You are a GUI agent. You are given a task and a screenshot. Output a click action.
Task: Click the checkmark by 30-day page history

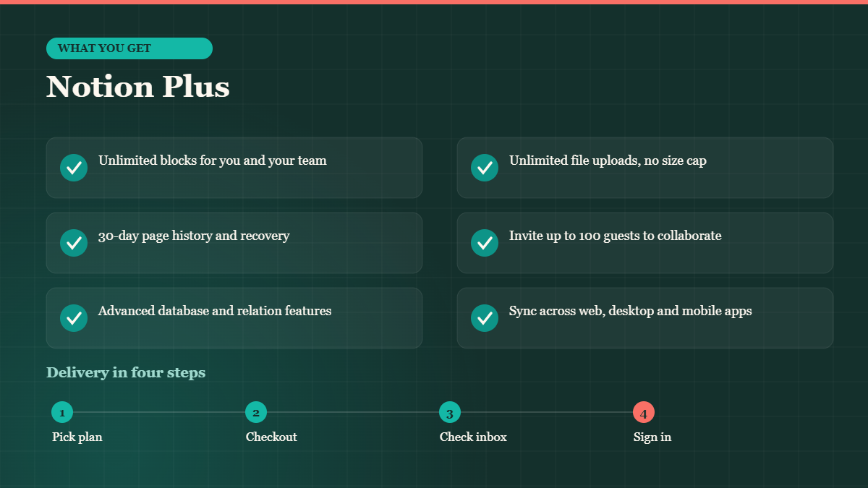74,243
